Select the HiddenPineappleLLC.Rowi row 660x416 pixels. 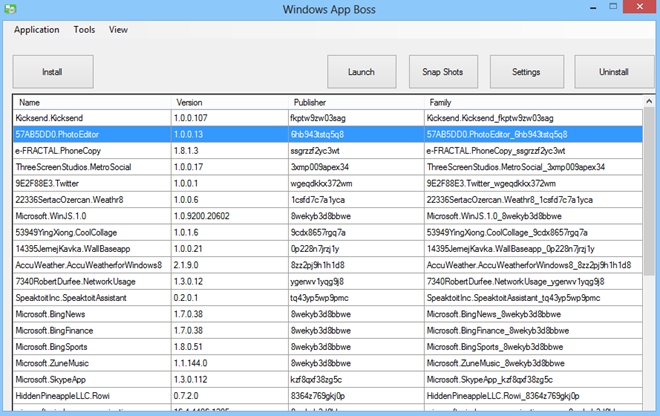[x=328, y=396]
